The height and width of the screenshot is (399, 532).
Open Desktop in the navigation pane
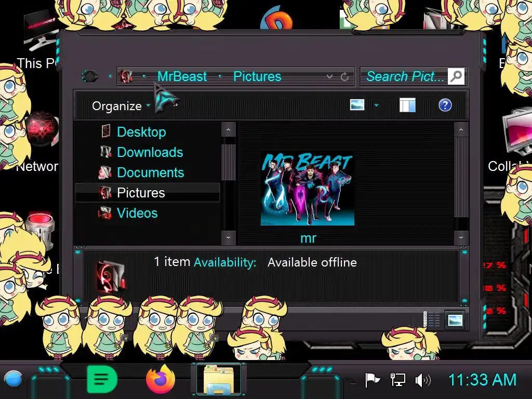[141, 131]
